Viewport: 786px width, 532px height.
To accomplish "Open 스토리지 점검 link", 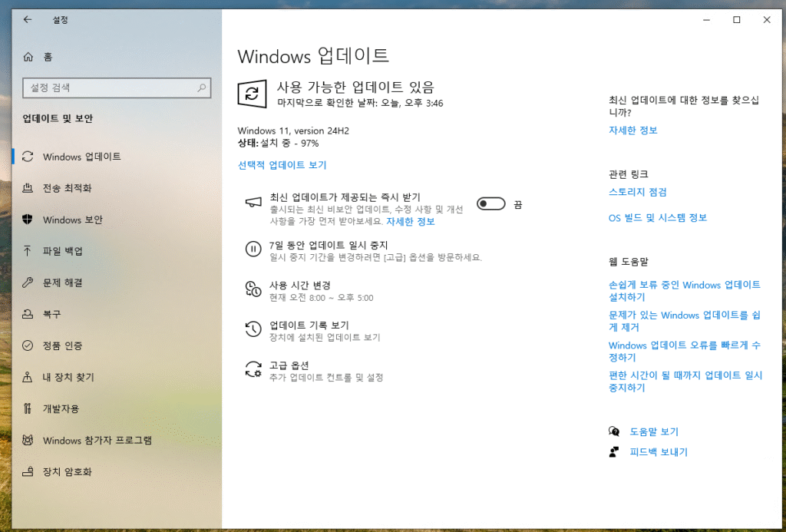I will pos(637,192).
